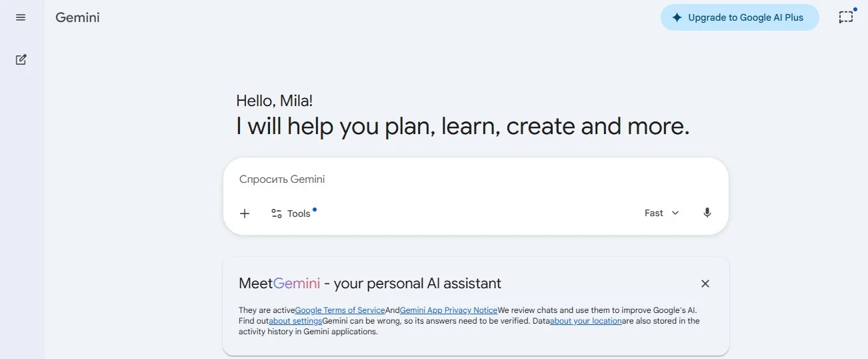868x359 pixels.
Task: Start a new chat with pencil icon
Action: (21, 59)
